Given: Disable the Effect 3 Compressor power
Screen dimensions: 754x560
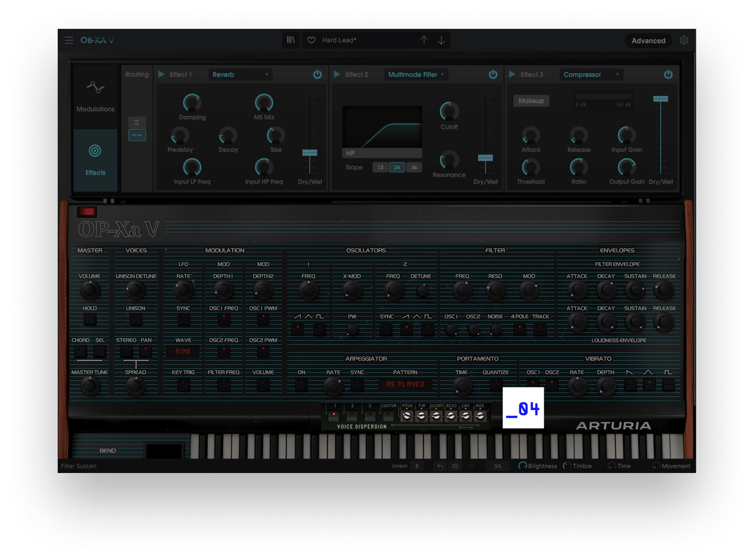Looking at the screenshot, I should [668, 75].
